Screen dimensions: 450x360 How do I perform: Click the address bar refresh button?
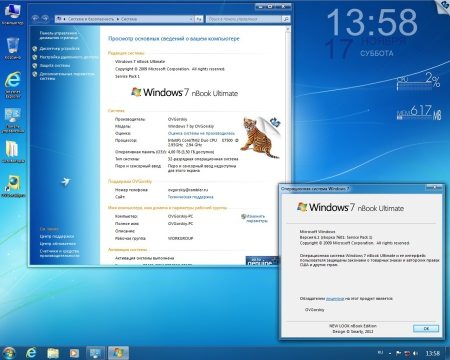pyautogui.click(x=199, y=19)
